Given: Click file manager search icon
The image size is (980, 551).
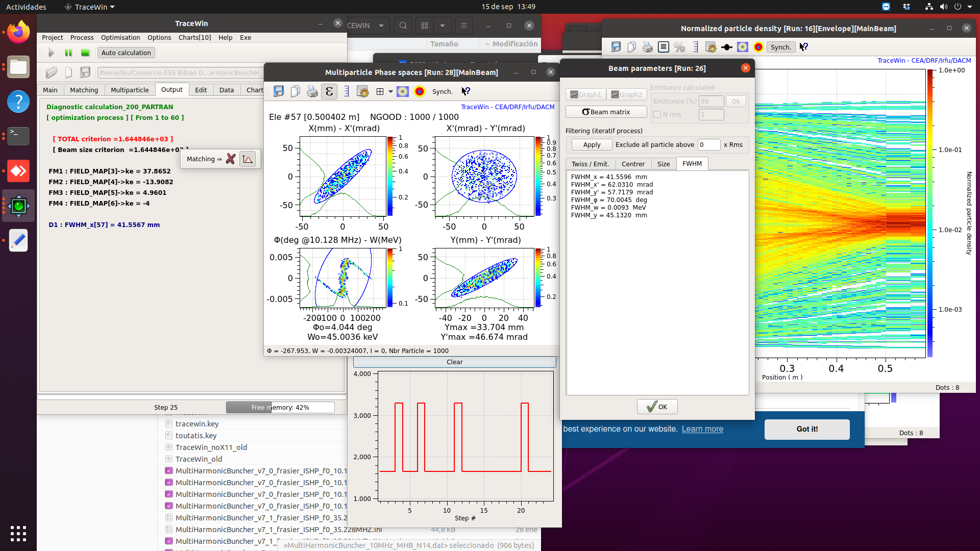Looking at the screenshot, I should pos(403,26).
